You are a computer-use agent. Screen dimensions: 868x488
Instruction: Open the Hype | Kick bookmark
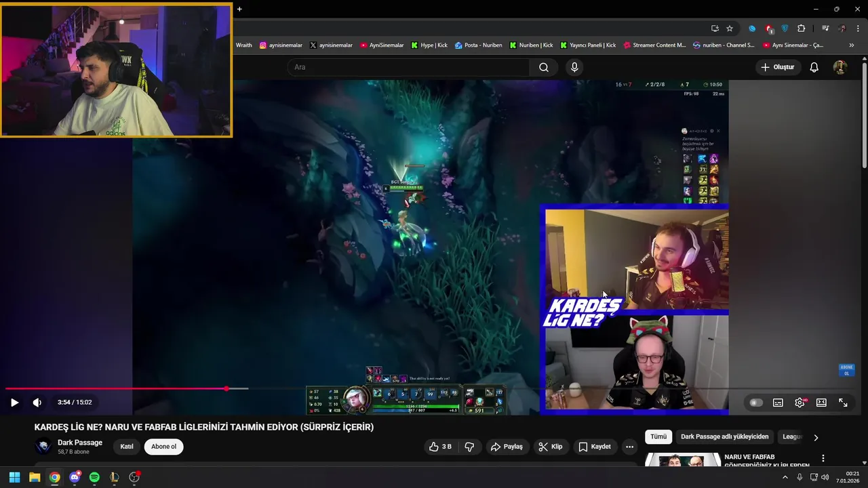[x=429, y=45]
